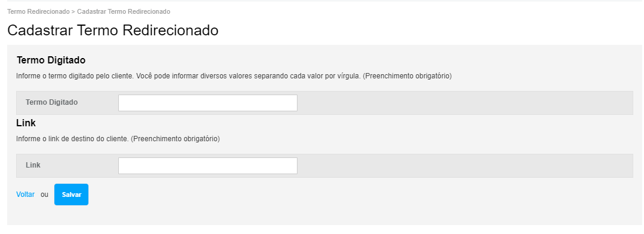
Task: Click the bold Link section heading
Action: pyautogui.click(x=26, y=123)
